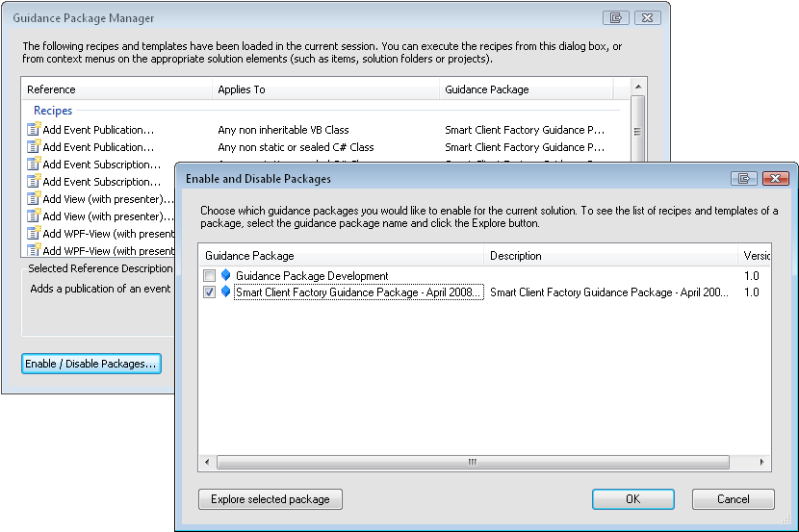
Task: Click Cancel in packages dialog
Action: (734, 499)
